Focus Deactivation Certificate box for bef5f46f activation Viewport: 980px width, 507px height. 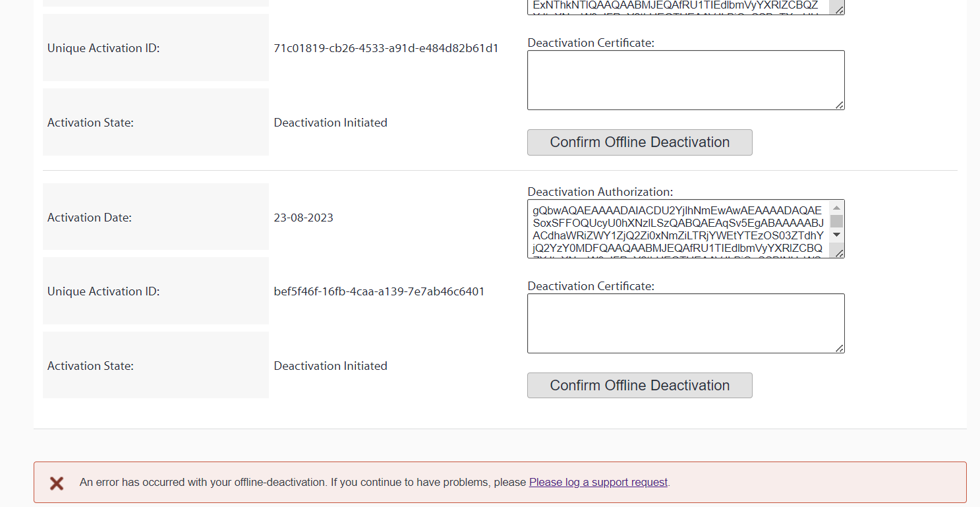coord(685,323)
